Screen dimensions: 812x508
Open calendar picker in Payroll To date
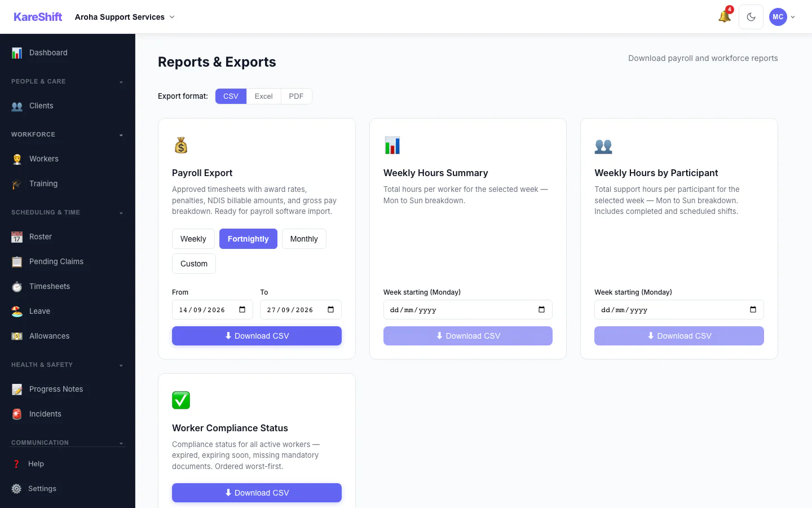(x=331, y=309)
